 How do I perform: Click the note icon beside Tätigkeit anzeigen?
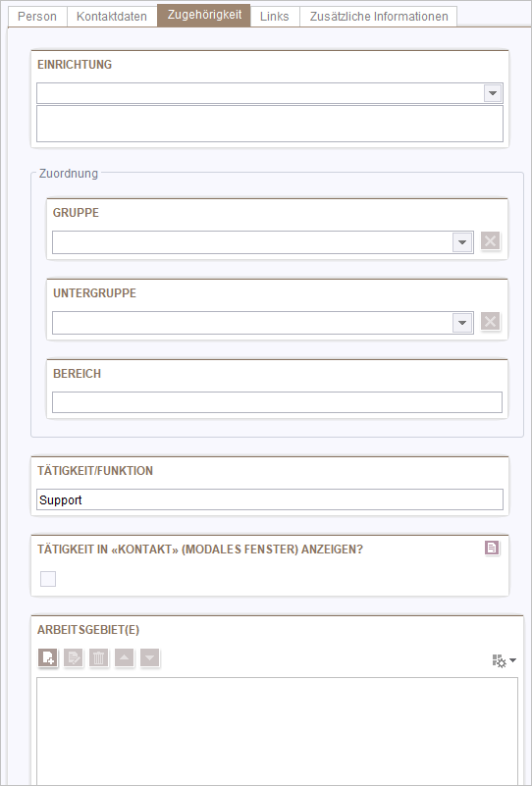492,548
